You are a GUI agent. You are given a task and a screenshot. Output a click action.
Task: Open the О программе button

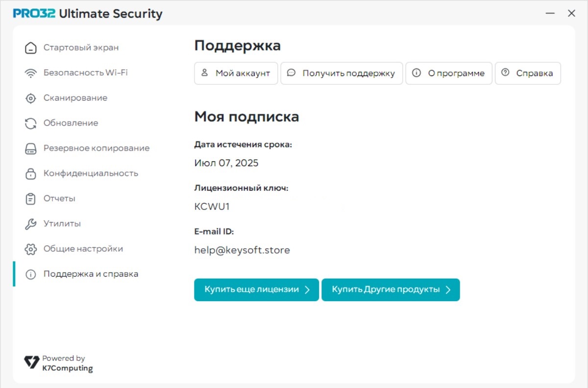pyautogui.click(x=449, y=74)
